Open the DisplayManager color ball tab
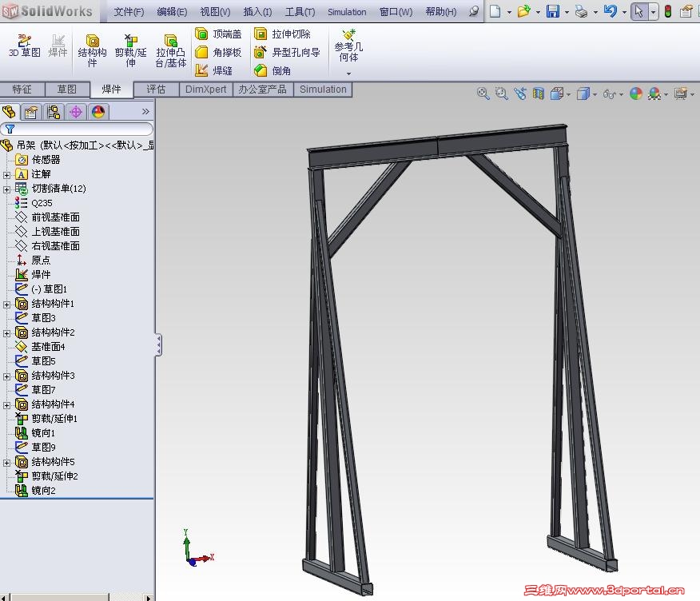This screenshot has width=700, height=601. pos(98,112)
